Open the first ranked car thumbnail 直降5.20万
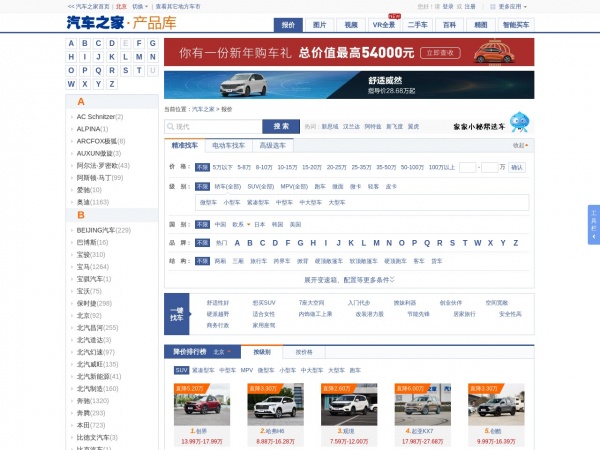 [x=202, y=404]
